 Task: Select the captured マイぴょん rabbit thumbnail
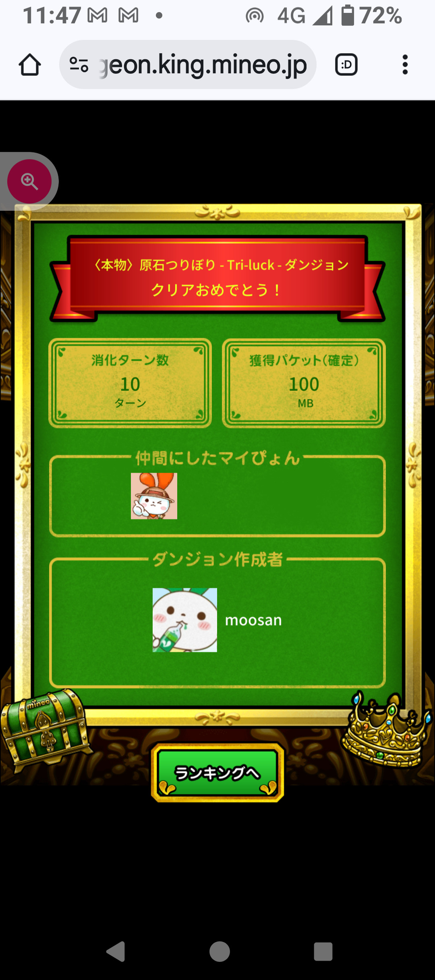point(154,496)
